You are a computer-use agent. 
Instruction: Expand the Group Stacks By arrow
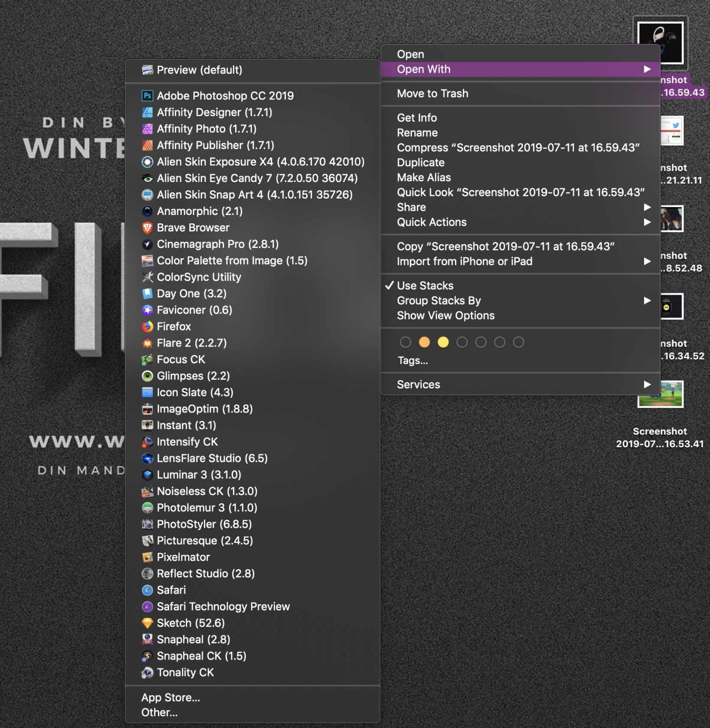(x=647, y=300)
